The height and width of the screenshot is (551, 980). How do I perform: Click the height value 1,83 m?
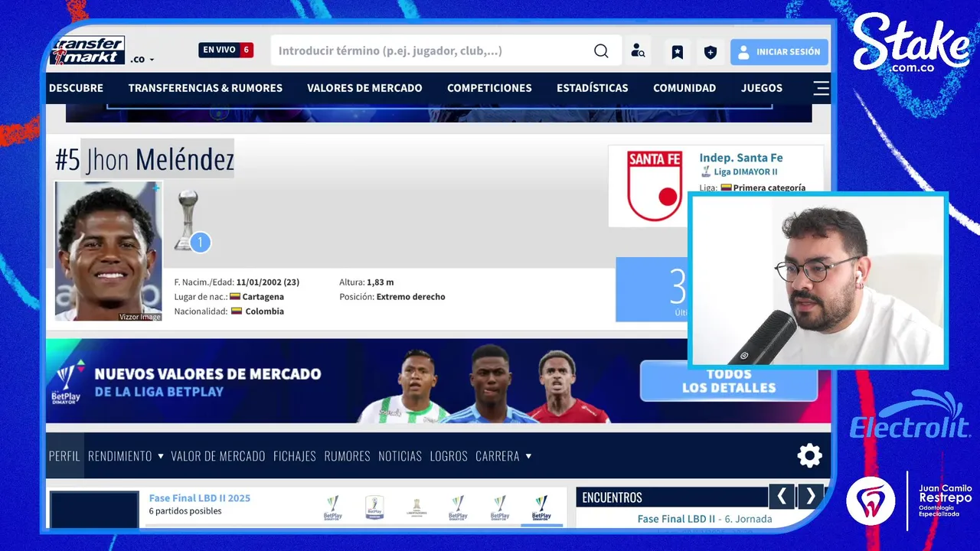pyautogui.click(x=380, y=282)
